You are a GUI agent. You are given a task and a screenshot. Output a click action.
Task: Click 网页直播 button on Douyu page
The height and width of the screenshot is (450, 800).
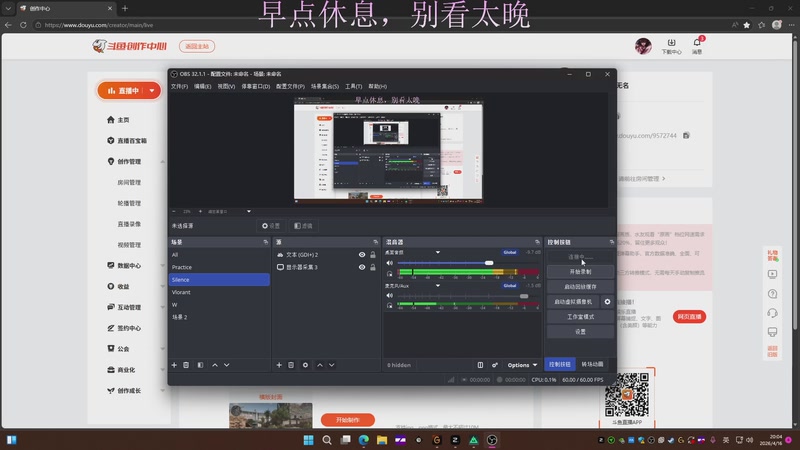point(689,317)
